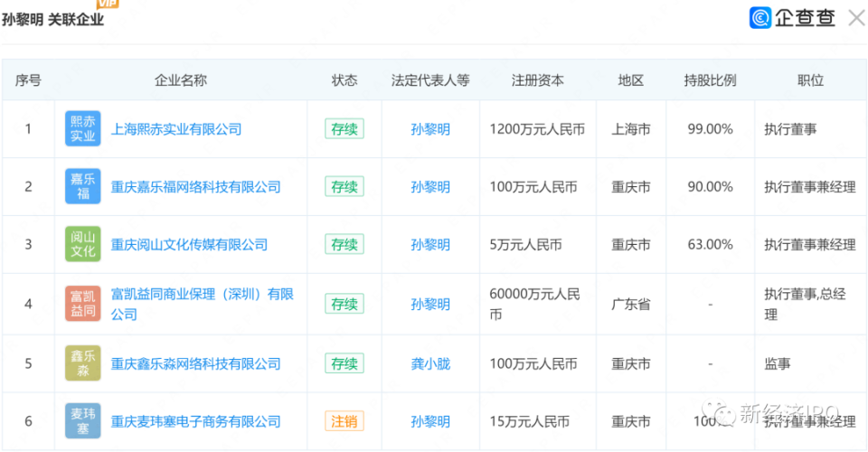Select the 99.00% shareholding cell

pos(711,129)
